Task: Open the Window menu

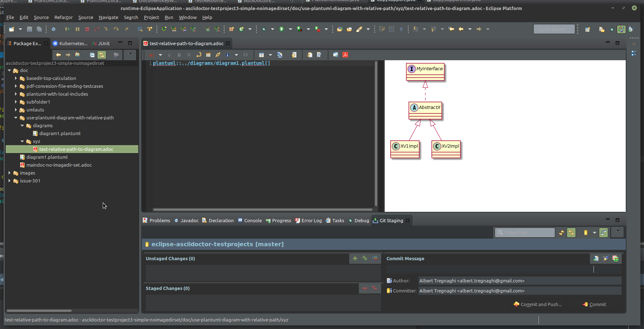Action: click(x=188, y=17)
